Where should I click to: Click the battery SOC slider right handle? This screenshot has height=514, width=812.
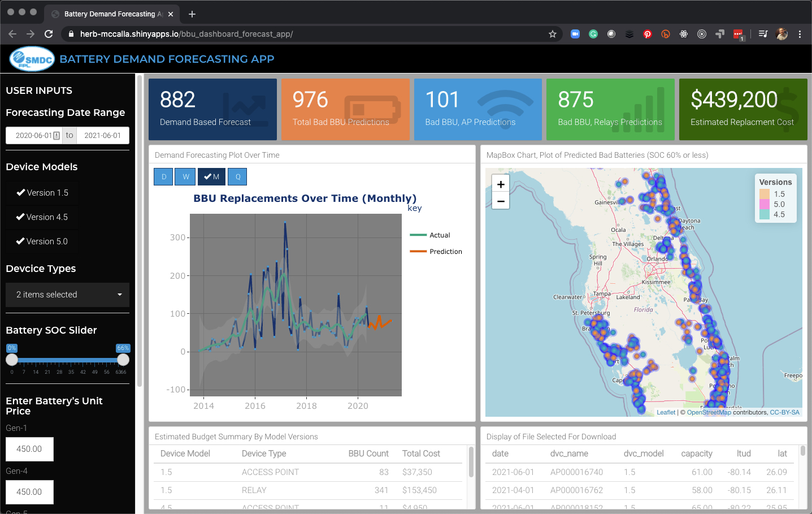click(123, 360)
